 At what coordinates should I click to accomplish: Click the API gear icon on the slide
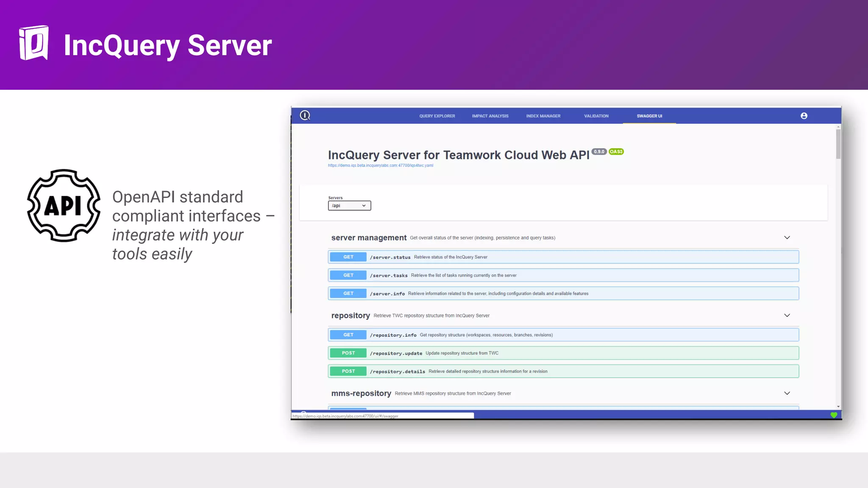64,205
